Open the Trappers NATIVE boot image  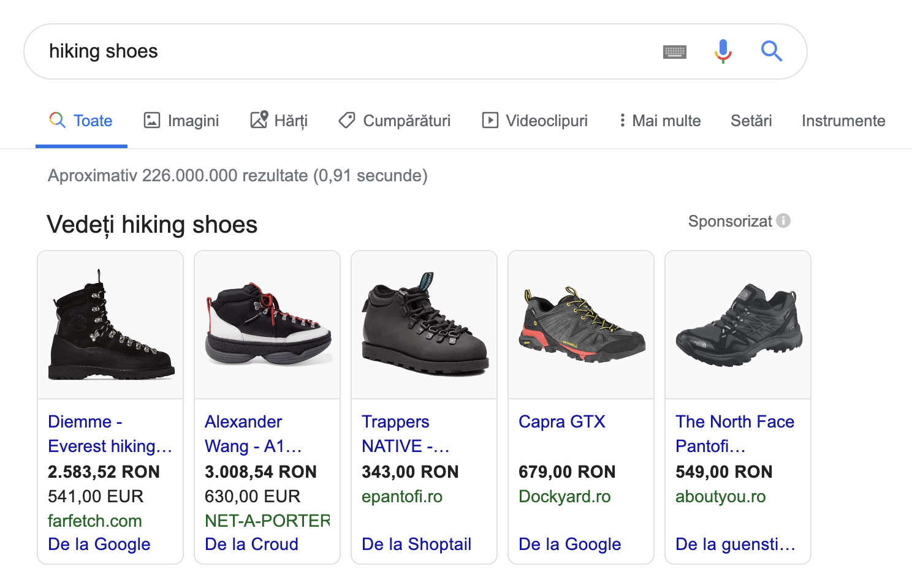pos(424,325)
